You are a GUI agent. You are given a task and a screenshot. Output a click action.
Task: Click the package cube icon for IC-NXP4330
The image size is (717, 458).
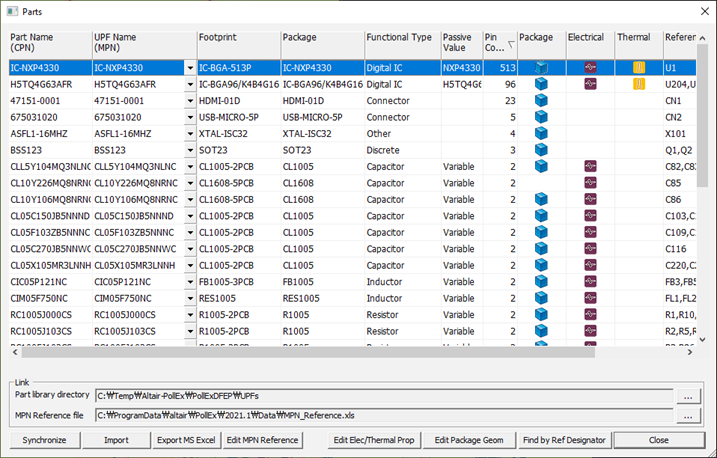pyautogui.click(x=541, y=68)
